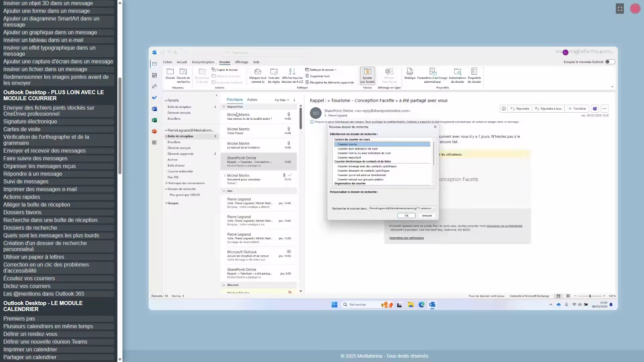Click Copier le dossier in ribbon

(x=225, y=70)
